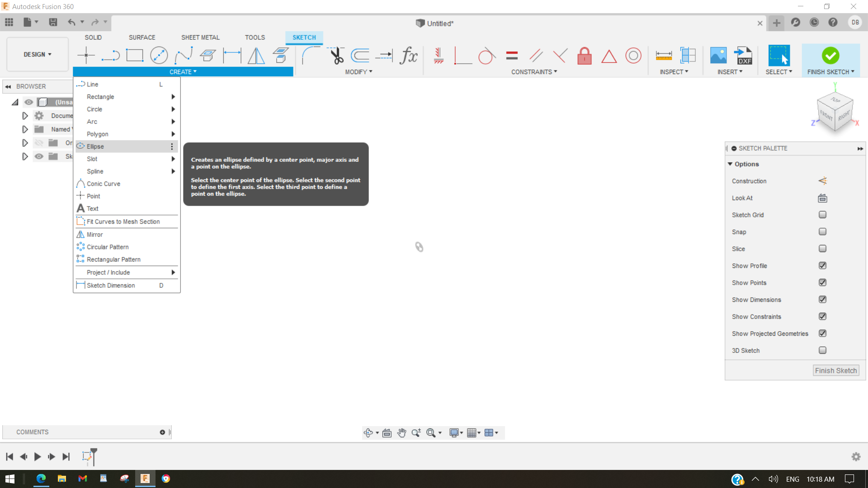Open Microsoft Edge from the taskbar
The image size is (868, 488).
tap(41, 479)
